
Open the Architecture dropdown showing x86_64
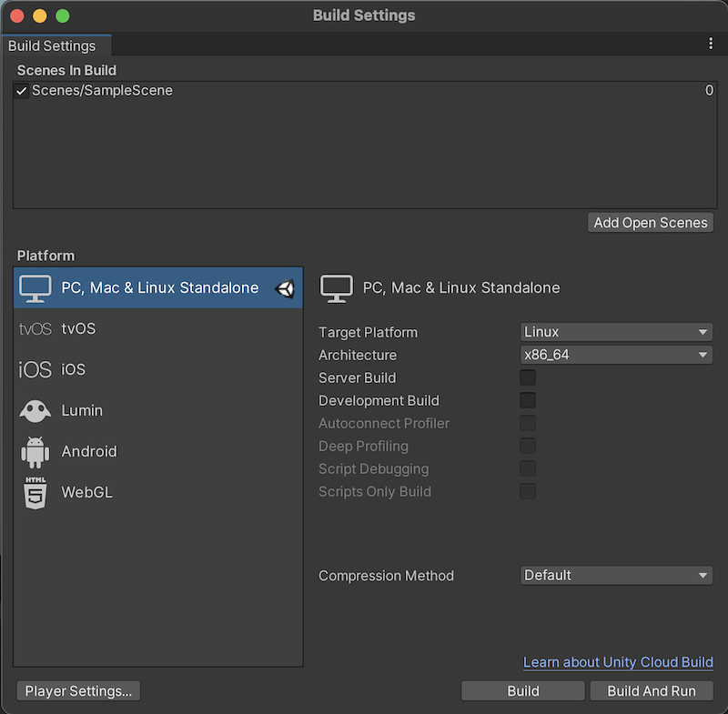[616, 355]
